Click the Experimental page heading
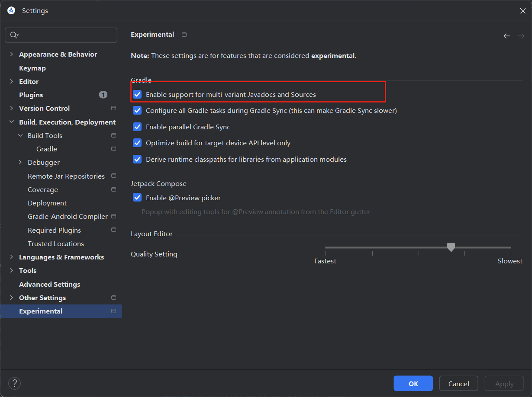This screenshot has height=397, width=532. (x=152, y=35)
